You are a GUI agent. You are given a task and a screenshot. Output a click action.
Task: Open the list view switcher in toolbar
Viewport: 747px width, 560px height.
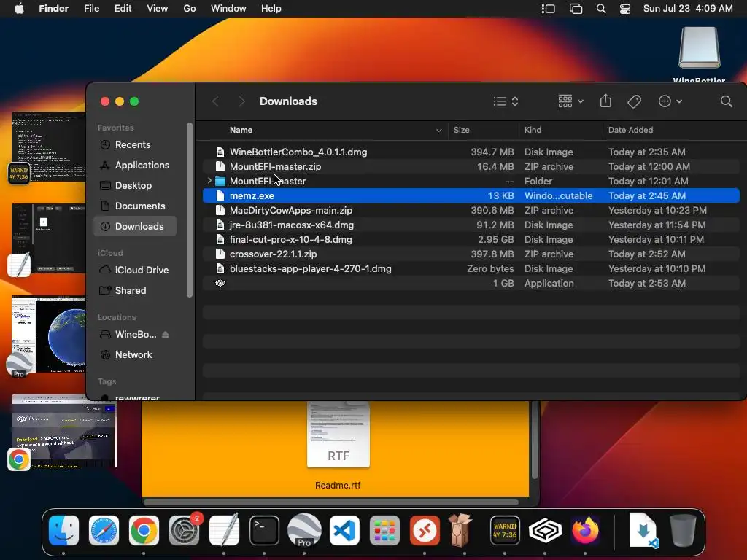pyautogui.click(x=506, y=101)
